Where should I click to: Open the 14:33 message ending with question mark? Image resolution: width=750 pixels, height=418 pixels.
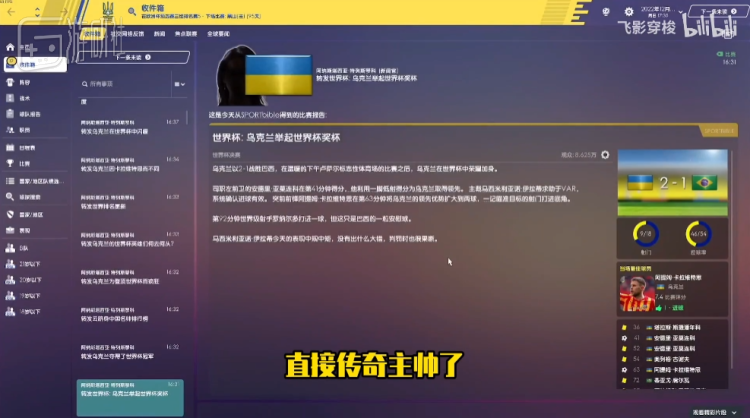[x=130, y=240]
